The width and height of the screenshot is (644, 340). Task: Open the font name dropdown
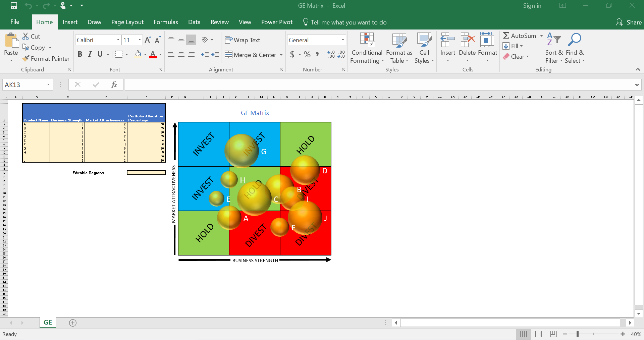[x=118, y=40]
